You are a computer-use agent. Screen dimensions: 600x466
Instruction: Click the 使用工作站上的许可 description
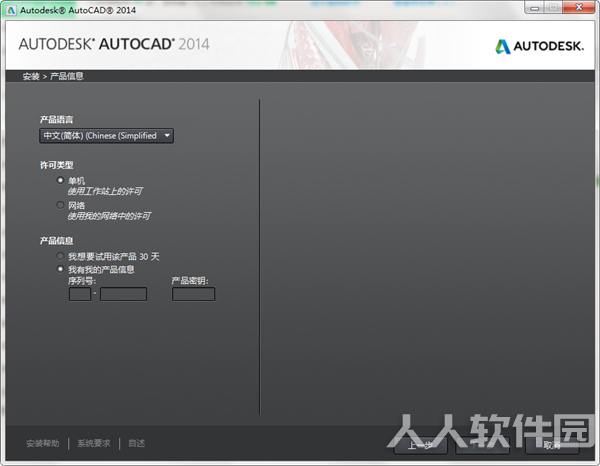105,191
